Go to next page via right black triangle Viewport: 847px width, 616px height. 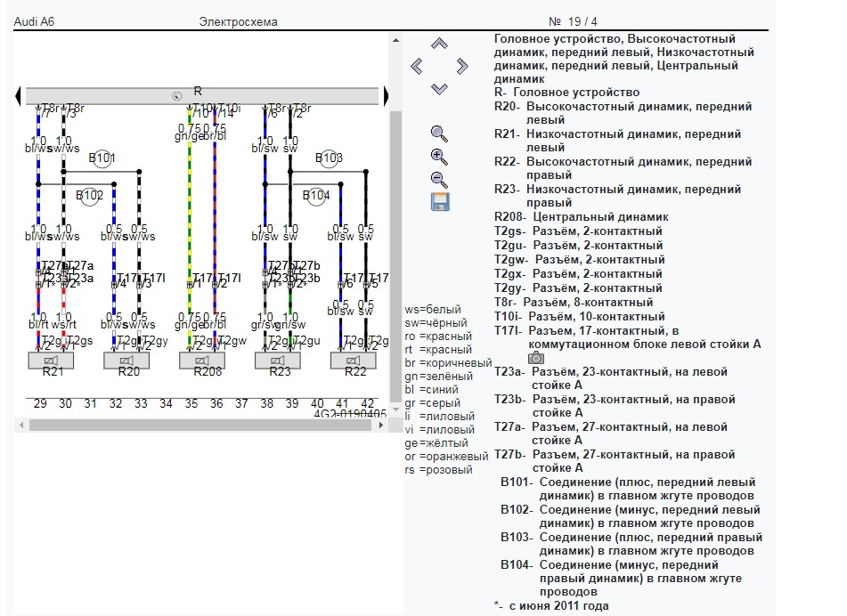(x=386, y=95)
